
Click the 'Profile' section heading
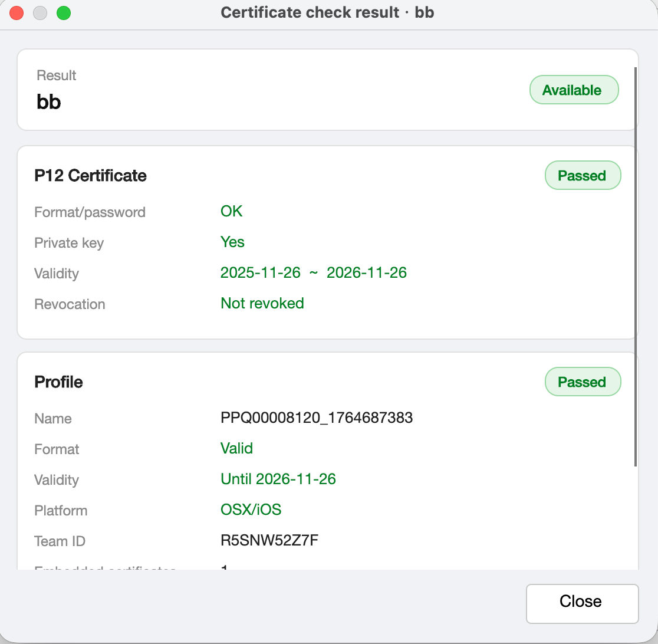(x=58, y=382)
